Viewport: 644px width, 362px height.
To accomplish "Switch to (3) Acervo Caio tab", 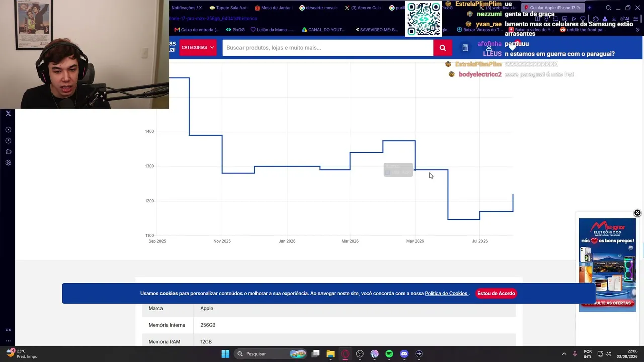I will click(363, 8).
